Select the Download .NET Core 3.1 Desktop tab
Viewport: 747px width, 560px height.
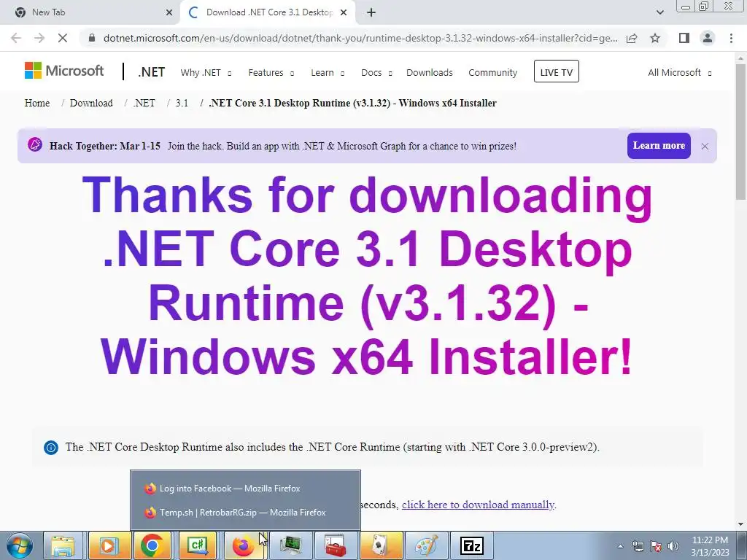click(268, 12)
